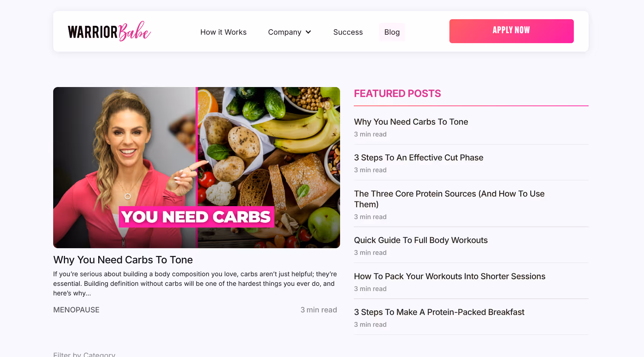
Task: Select the Blog nav item
Action: click(392, 32)
